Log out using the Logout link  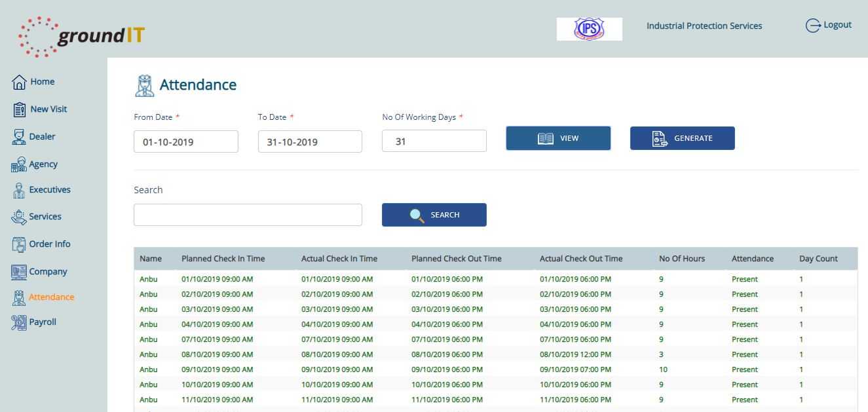tap(828, 26)
